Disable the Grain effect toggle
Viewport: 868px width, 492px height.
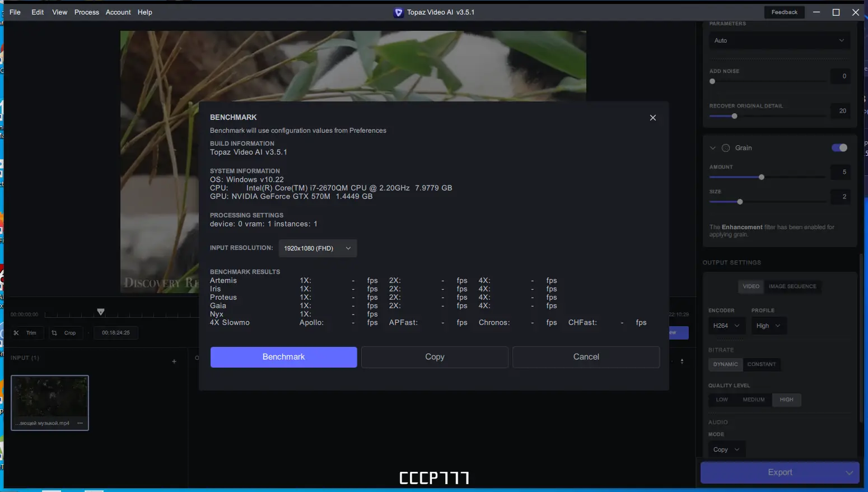[839, 147]
